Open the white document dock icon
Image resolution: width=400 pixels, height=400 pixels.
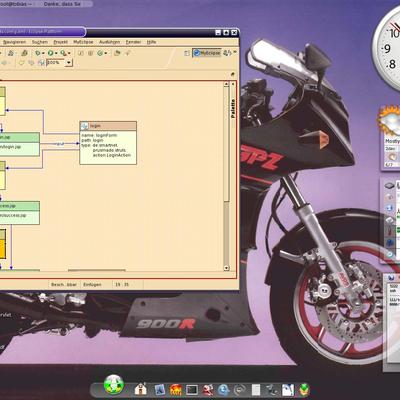(256, 390)
